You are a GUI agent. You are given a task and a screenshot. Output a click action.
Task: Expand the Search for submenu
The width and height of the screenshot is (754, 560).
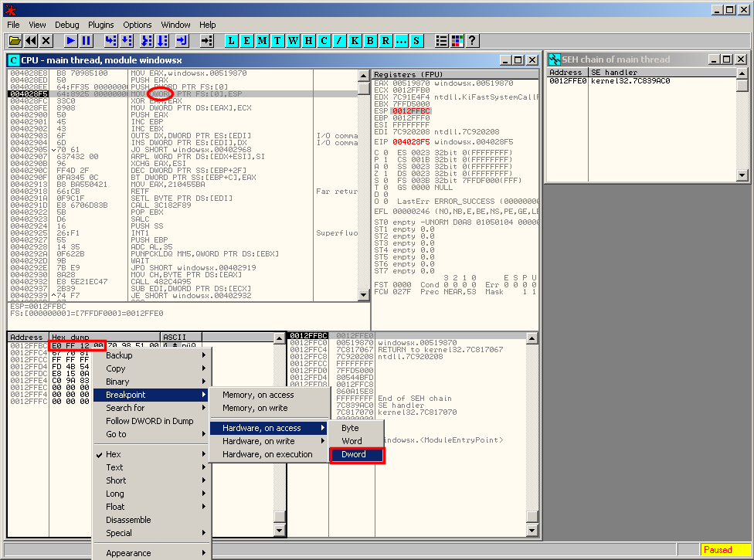[125, 408]
